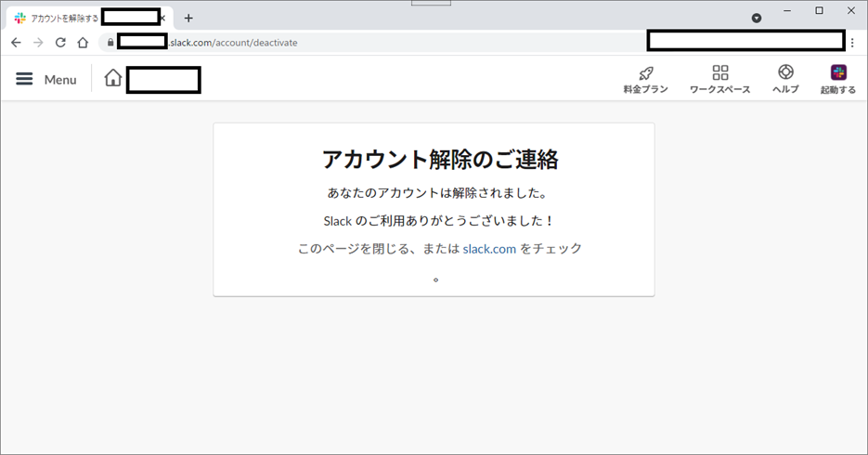Image resolution: width=868 pixels, height=455 pixels.
Task: Click browser back arrow
Action: (x=16, y=43)
